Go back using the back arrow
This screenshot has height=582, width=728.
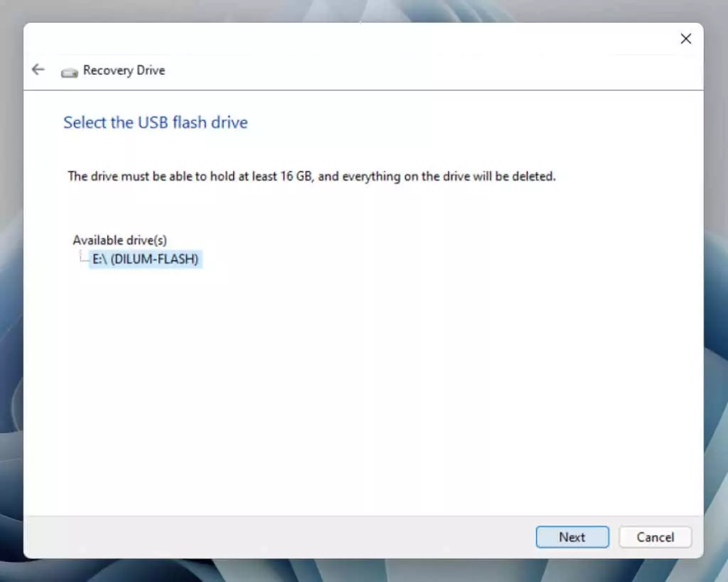coord(38,70)
